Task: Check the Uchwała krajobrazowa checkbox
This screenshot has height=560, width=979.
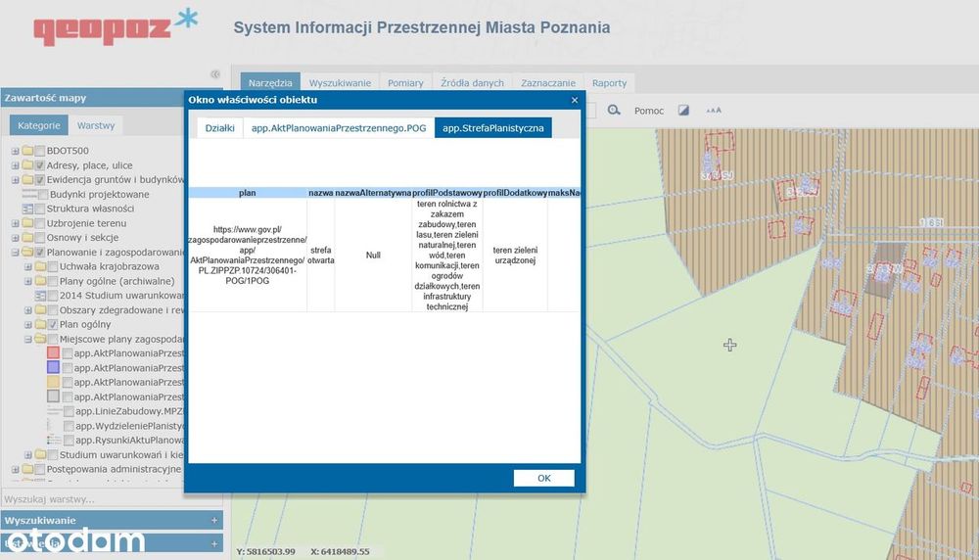Action: pos(53,266)
